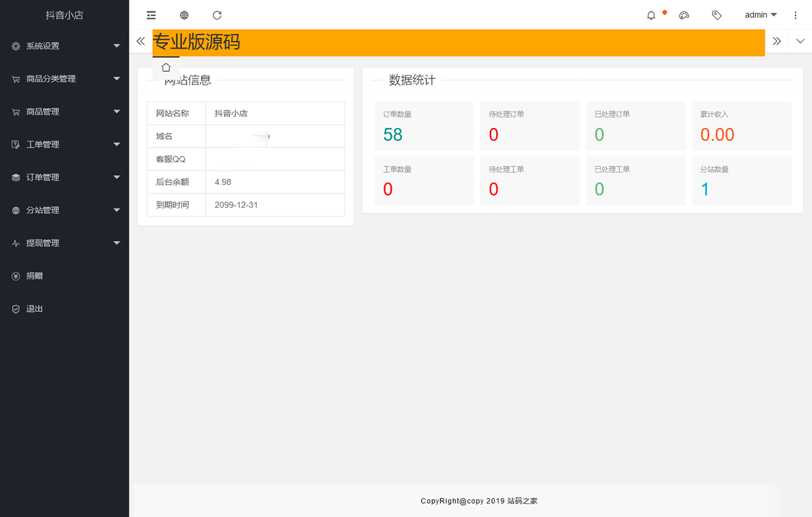The image size is (812, 517).
Task: Expand 系统设置 sidebar menu
Action: 64,46
